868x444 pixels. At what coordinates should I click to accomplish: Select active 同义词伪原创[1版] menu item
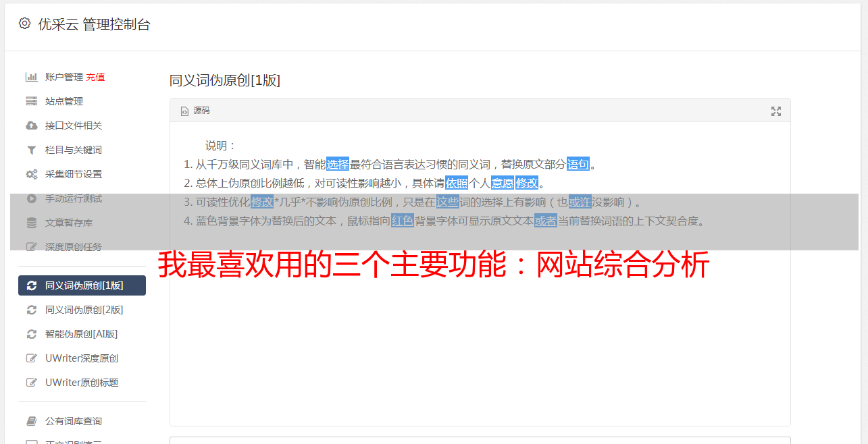pyautogui.click(x=82, y=285)
